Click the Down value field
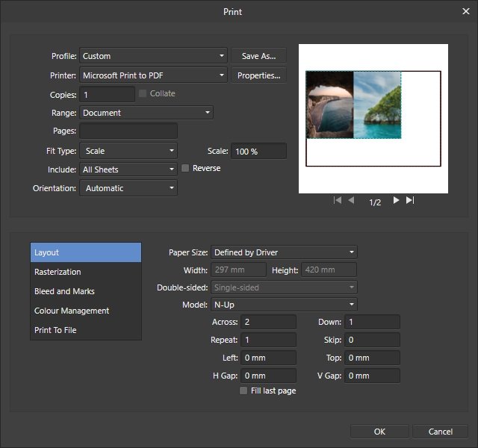The height and width of the screenshot is (448, 478). click(372, 322)
